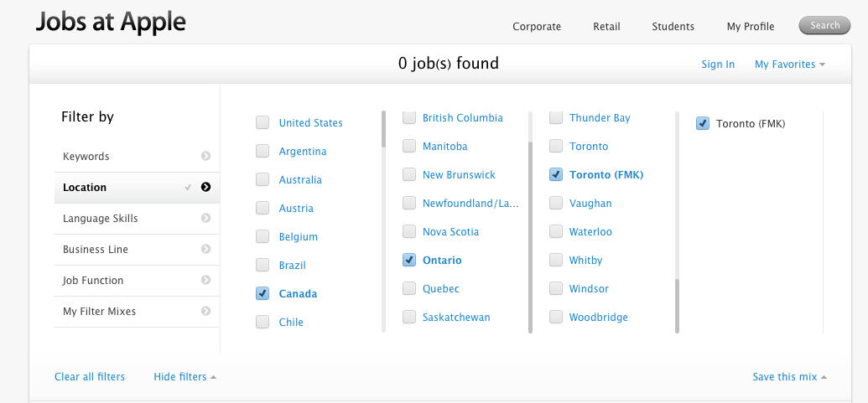Screen dimensions: 868x403
Task: Go to the Students section
Action: pyautogui.click(x=673, y=27)
